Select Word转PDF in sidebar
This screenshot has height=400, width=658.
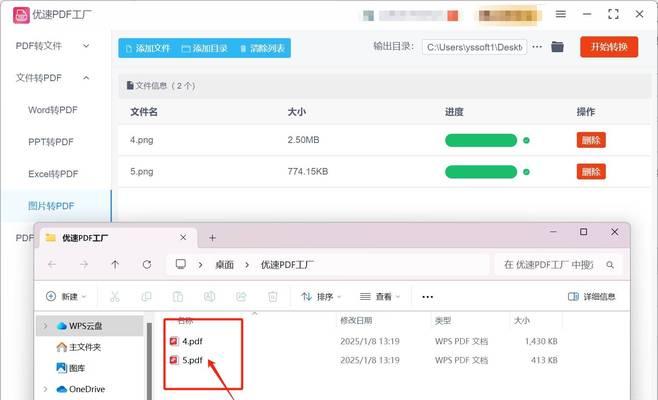coord(53,110)
